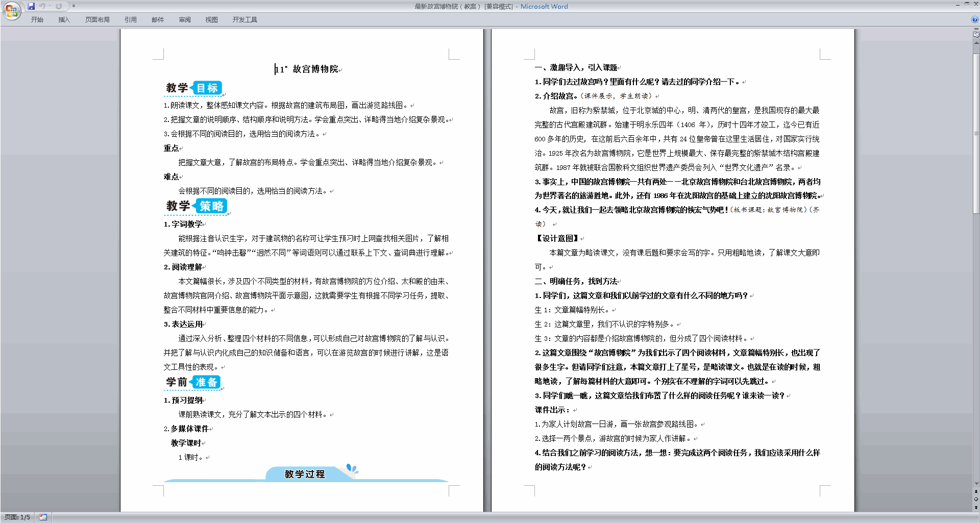Click the Select Browse Object round button
Image resolution: width=980 pixels, height=523 pixels.
tap(976, 500)
